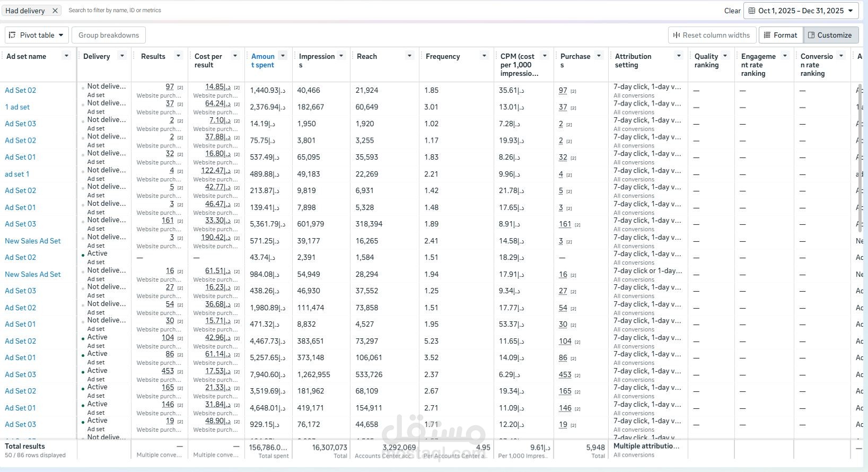This screenshot has height=472, width=868.
Task: Open Purchases column menu arrow
Action: click(599, 56)
